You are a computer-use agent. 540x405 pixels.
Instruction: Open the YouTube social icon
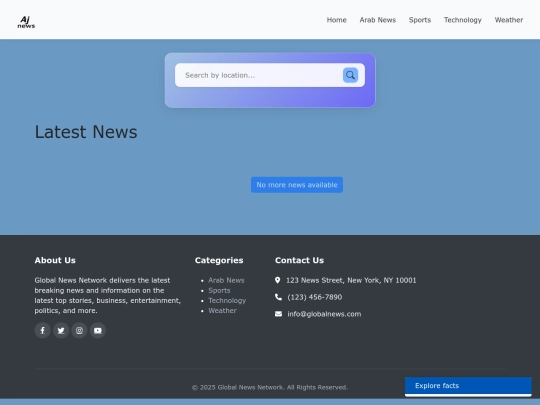98,330
